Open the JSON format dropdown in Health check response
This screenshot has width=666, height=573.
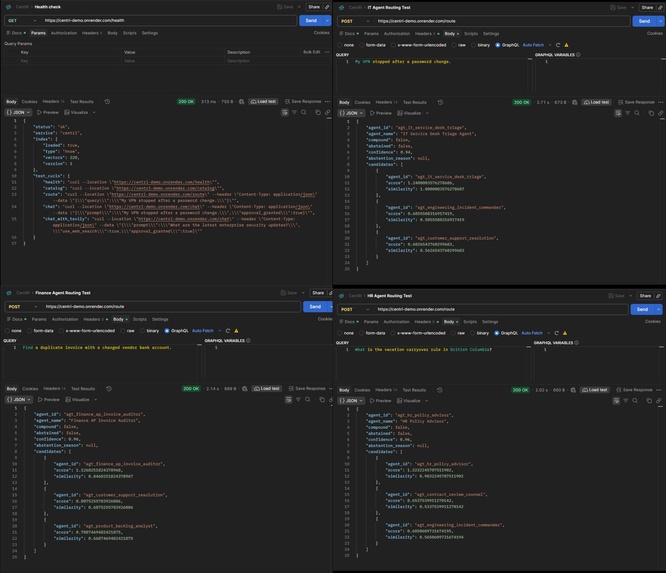point(18,113)
